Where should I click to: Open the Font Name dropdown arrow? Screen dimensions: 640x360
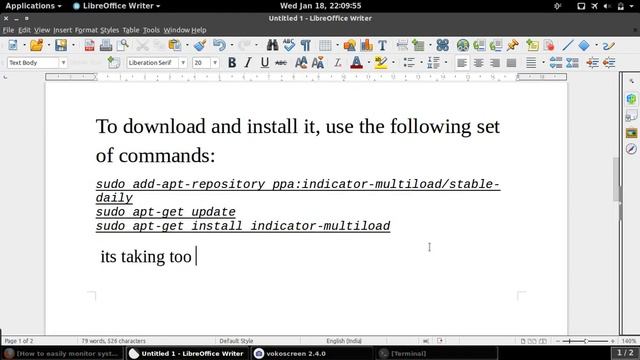[183, 62]
